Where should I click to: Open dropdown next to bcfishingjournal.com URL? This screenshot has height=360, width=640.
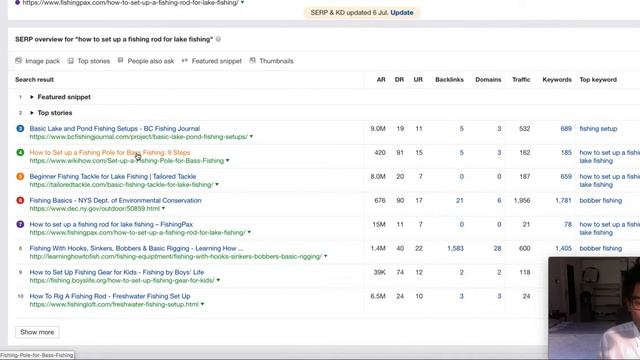point(251,137)
